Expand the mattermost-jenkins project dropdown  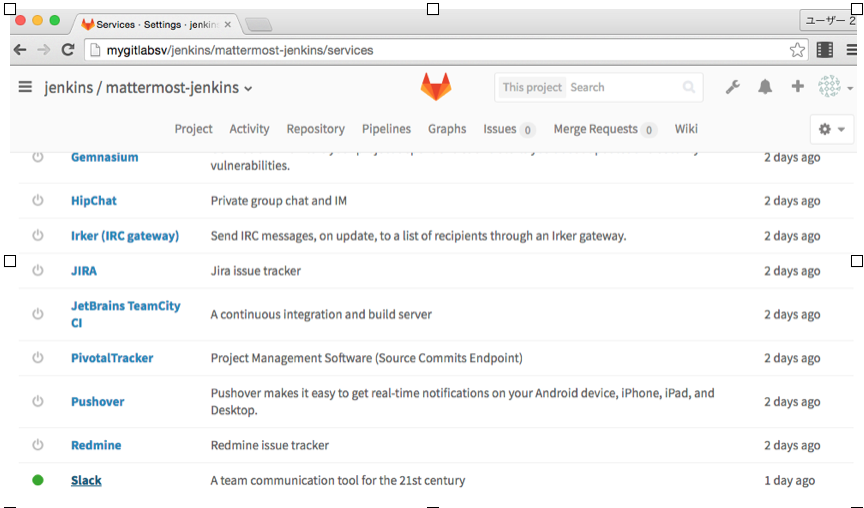pos(249,89)
